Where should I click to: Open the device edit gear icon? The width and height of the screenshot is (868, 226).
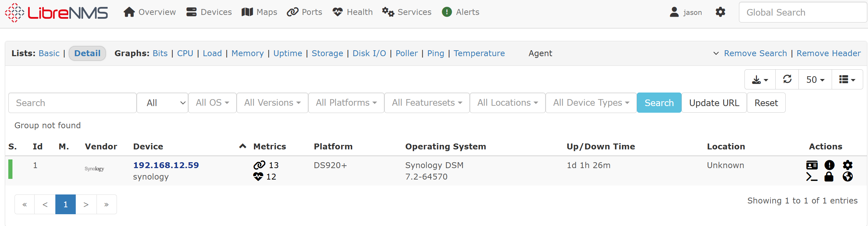[x=847, y=165]
